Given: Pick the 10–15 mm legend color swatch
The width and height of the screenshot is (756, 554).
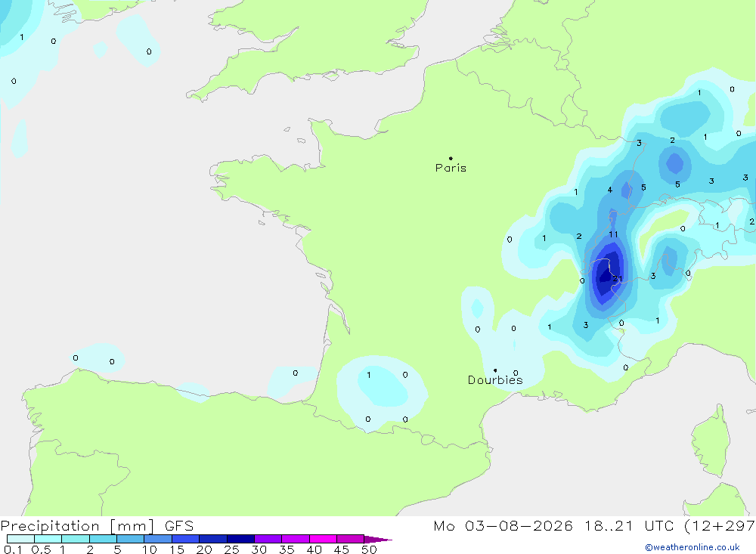Looking at the screenshot, I should [x=158, y=539].
